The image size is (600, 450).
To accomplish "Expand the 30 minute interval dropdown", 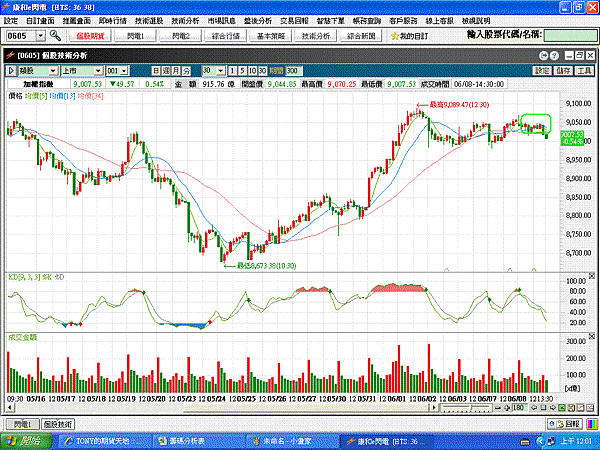I will click(x=221, y=71).
